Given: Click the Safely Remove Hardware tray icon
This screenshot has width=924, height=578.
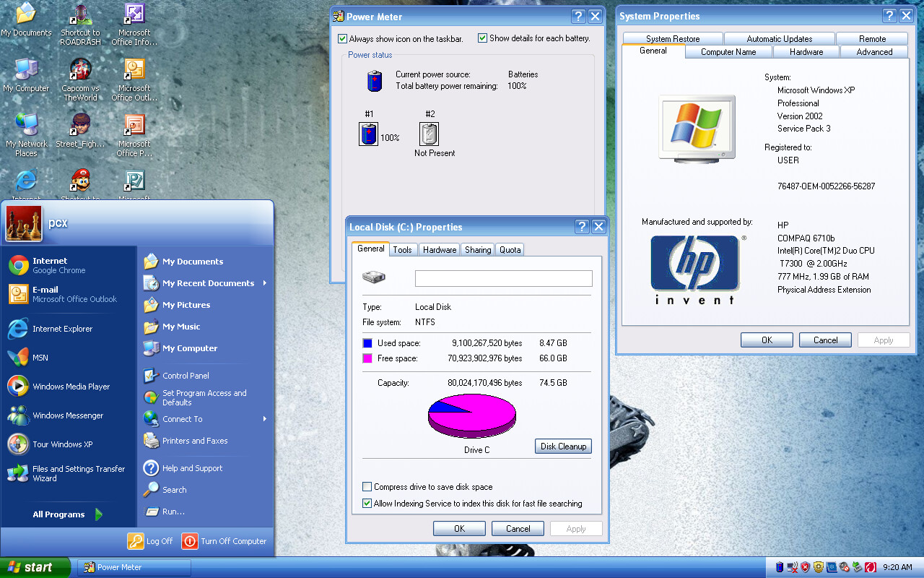Looking at the screenshot, I should coord(858,567).
